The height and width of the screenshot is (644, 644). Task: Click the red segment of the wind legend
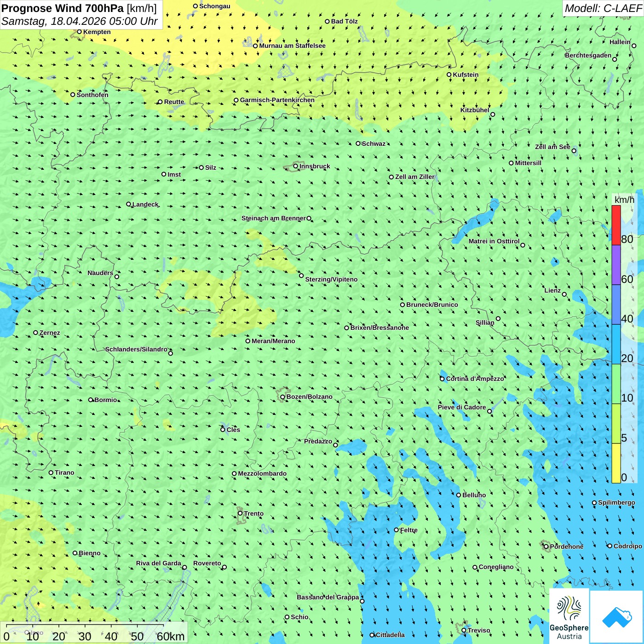pyautogui.click(x=616, y=225)
